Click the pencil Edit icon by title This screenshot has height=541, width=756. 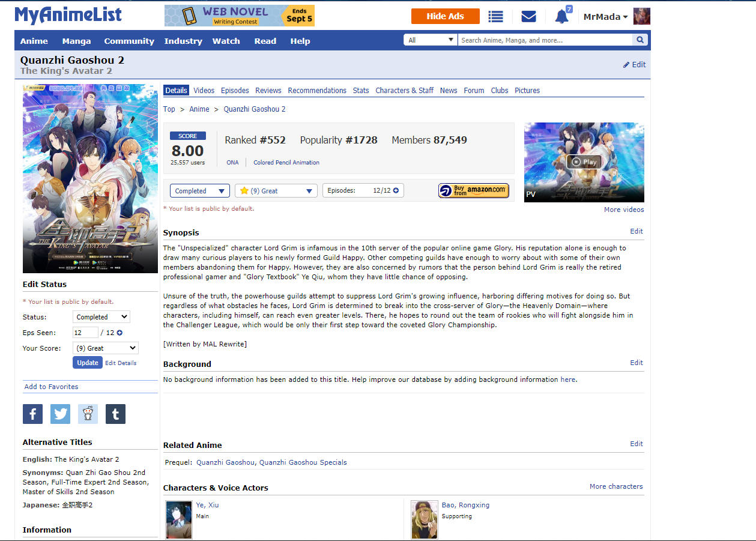click(634, 65)
